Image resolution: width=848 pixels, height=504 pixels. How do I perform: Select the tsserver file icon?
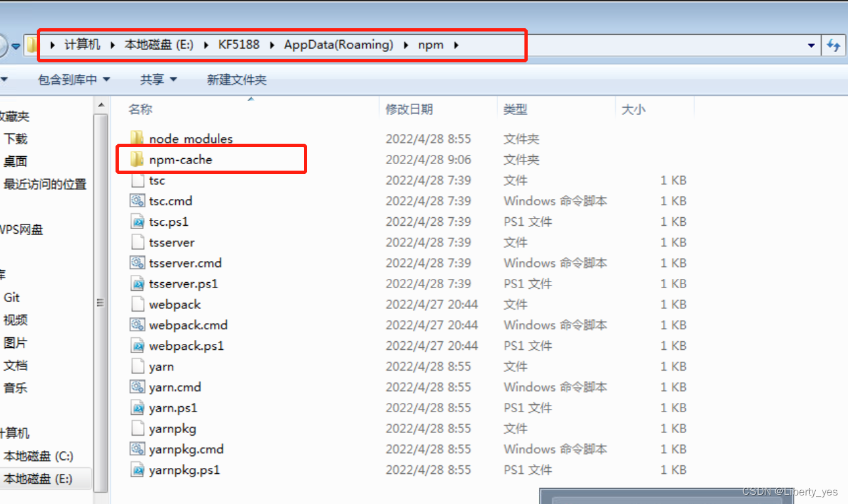tap(137, 242)
